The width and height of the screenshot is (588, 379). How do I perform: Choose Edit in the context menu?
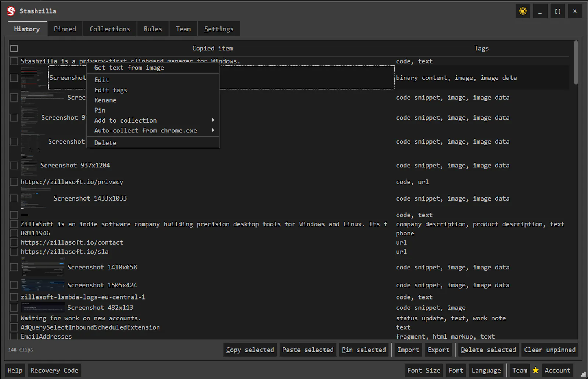pos(153,80)
